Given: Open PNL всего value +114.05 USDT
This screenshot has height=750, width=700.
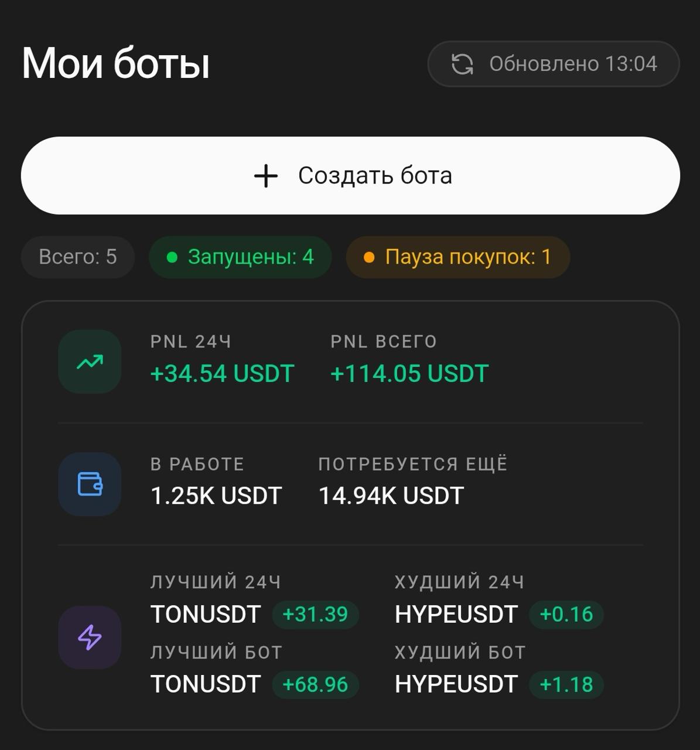Looking at the screenshot, I should pyautogui.click(x=409, y=374).
